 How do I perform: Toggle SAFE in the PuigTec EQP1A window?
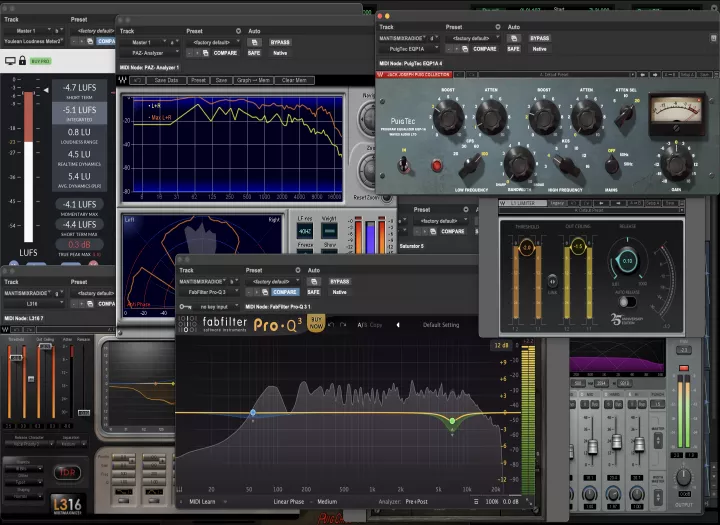514,49
